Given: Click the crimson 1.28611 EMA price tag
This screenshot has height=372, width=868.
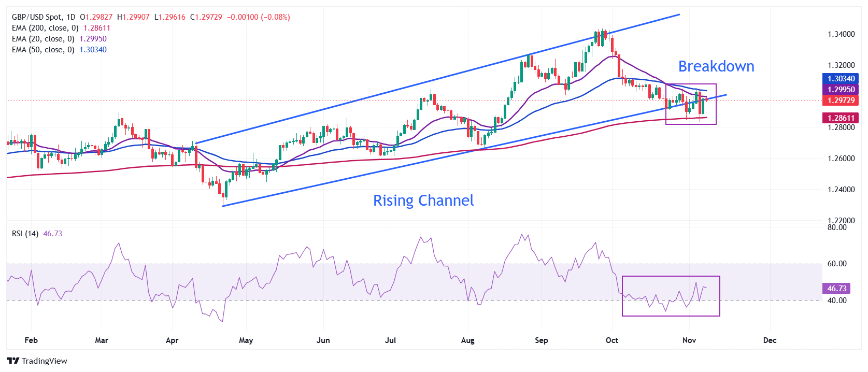Looking at the screenshot, I should coord(841,118).
